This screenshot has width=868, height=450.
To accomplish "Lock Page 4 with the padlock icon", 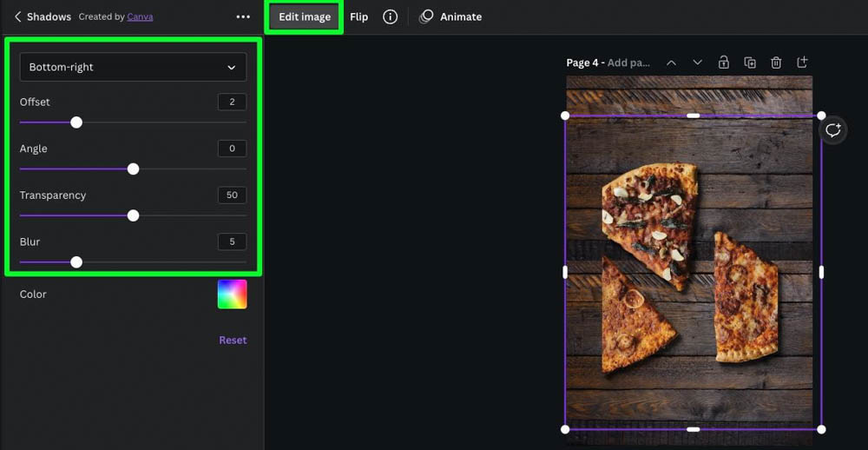I will click(x=724, y=62).
